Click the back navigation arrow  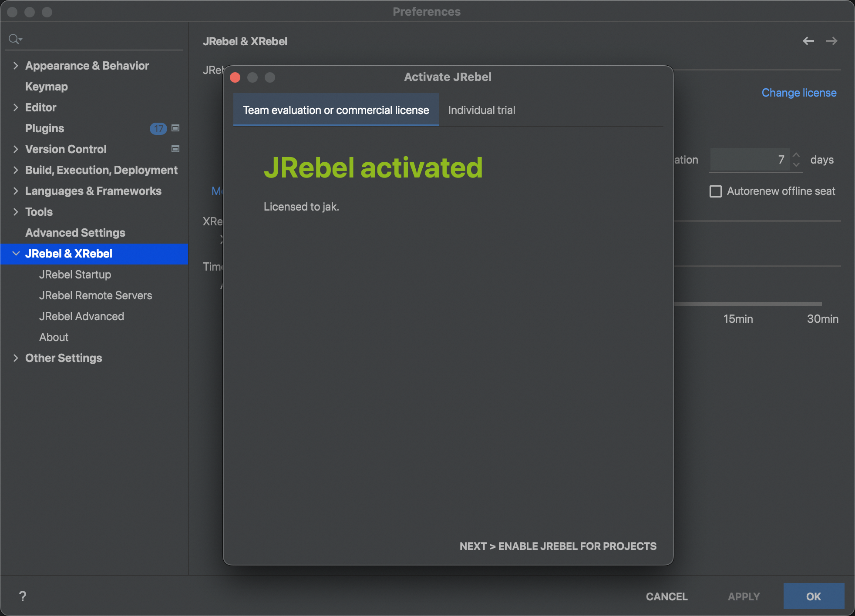point(809,41)
